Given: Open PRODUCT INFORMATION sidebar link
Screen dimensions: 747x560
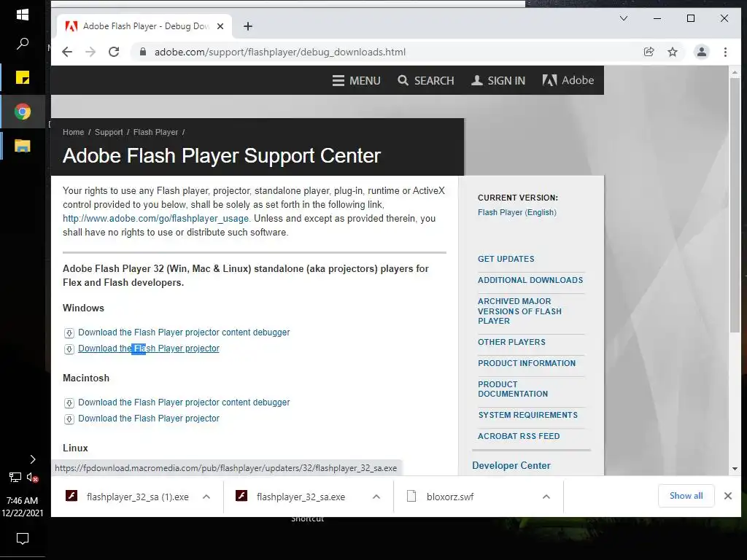Looking at the screenshot, I should (x=527, y=363).
